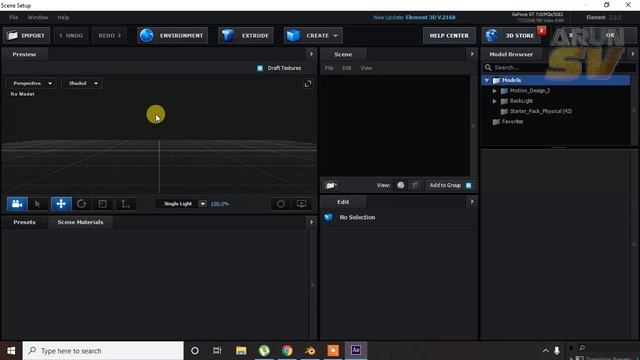640x360 pixels.
Task: Show hidden system tray icons
Action: (x=545, y=351)
